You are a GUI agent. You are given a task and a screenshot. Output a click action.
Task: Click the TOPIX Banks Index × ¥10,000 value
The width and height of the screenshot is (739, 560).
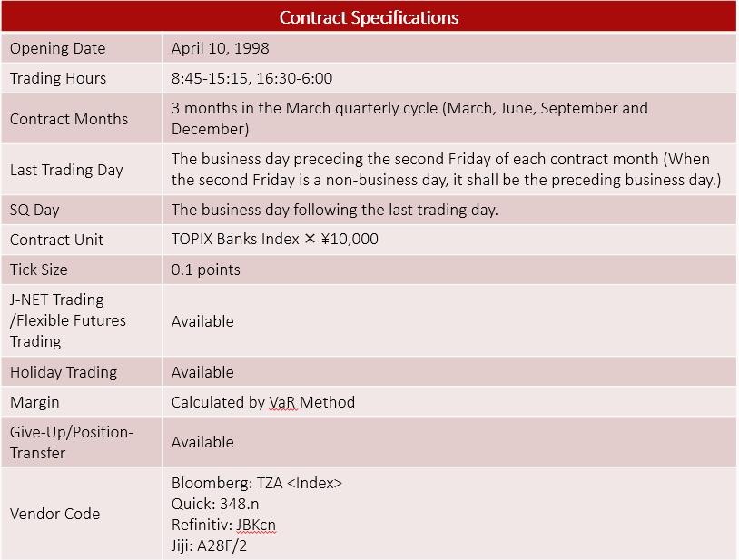275,240
